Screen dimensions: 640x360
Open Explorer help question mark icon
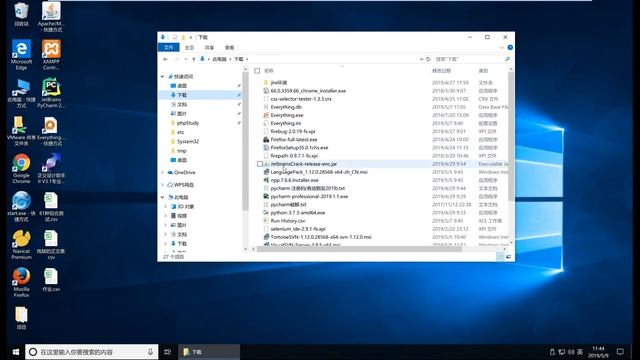click(x=510, y=47)
